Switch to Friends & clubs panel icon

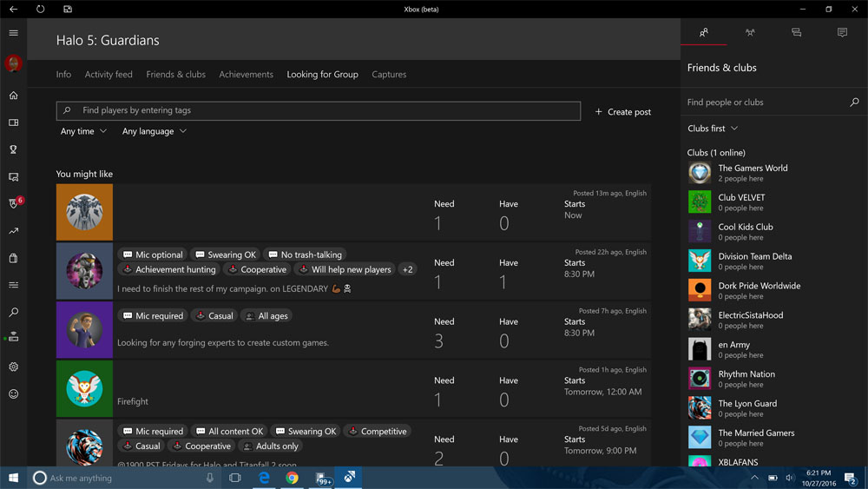click(704, 33)
